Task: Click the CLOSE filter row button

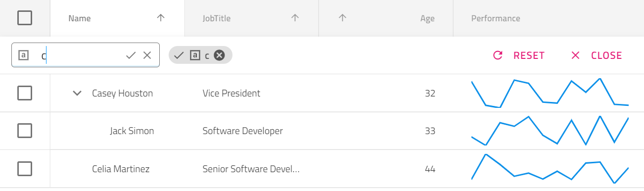Action: pos(597,55)
